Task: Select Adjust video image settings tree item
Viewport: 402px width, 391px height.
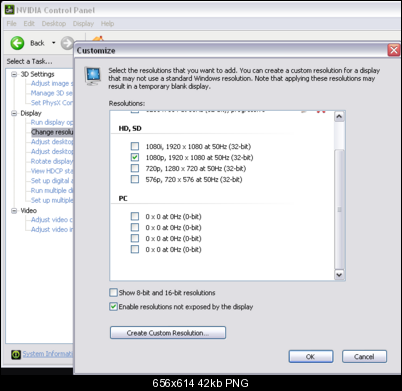Action: [x=52, y=229]
